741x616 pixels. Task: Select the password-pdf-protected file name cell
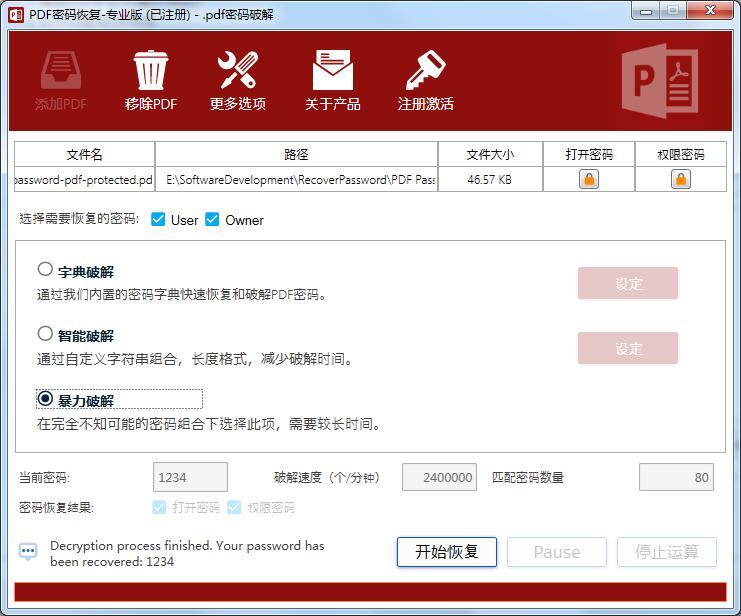coord(85,180)
